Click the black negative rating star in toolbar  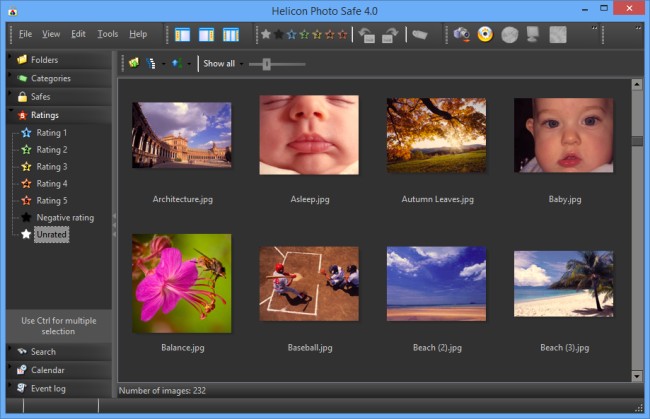pos(278,34)
